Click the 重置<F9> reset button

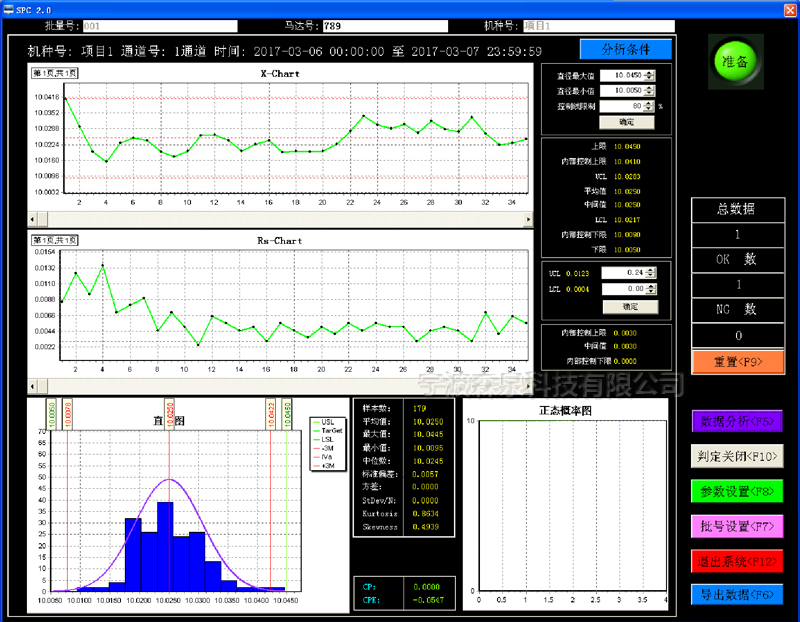(x=738, y=362)
